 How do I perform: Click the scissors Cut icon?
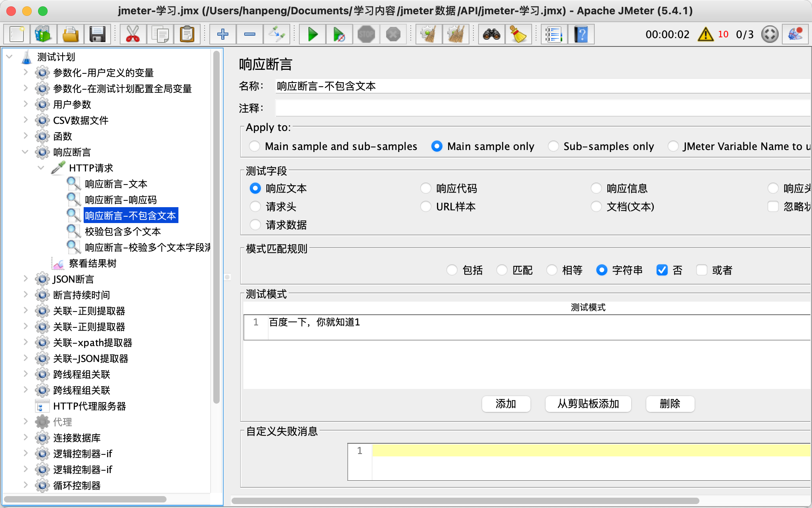(x=133, y=35)
